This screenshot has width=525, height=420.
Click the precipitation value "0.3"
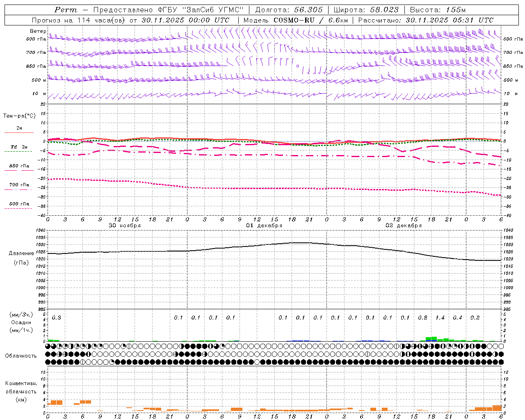(56, 318)
